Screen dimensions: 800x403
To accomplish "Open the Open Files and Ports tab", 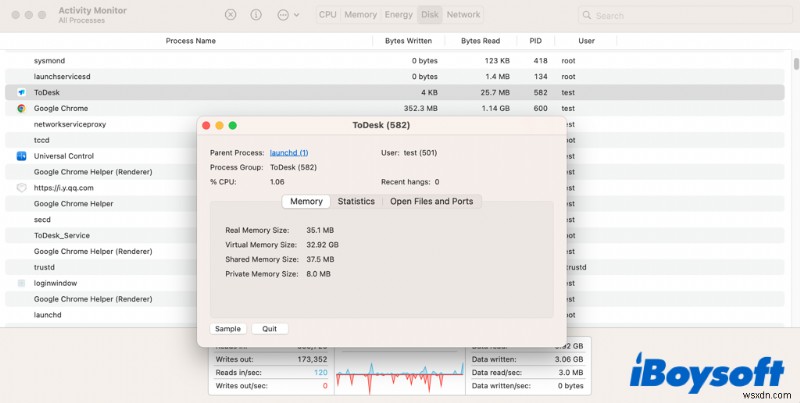I will pyautogui.click(x=432, y=202).
